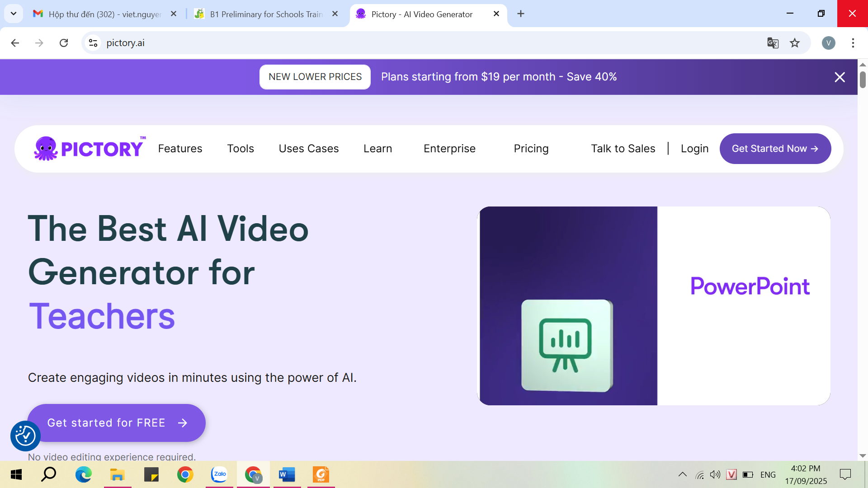Open Zalo from taskbar
The image size is (868, 488).
[x=219, y=474]
